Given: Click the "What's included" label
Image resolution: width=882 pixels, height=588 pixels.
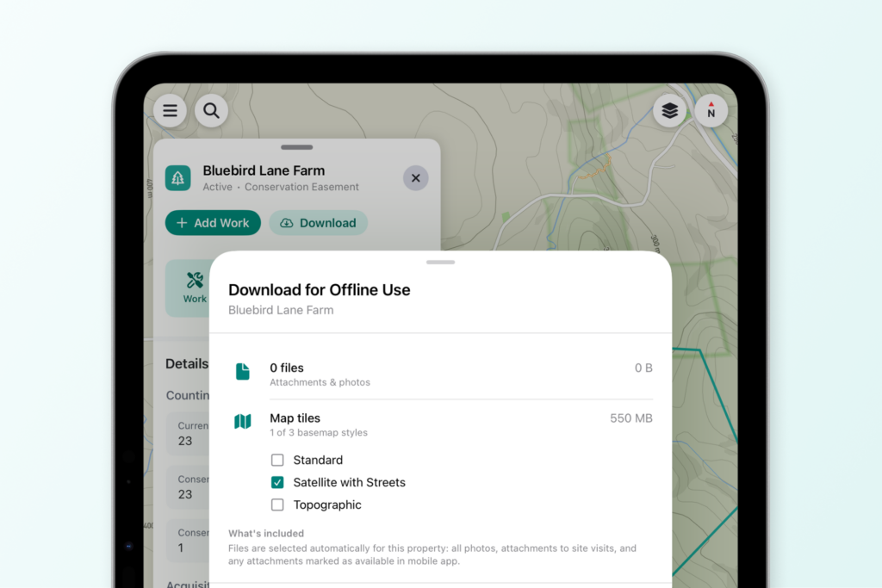Looking at the screenshot, I should (x=266, y=534).
